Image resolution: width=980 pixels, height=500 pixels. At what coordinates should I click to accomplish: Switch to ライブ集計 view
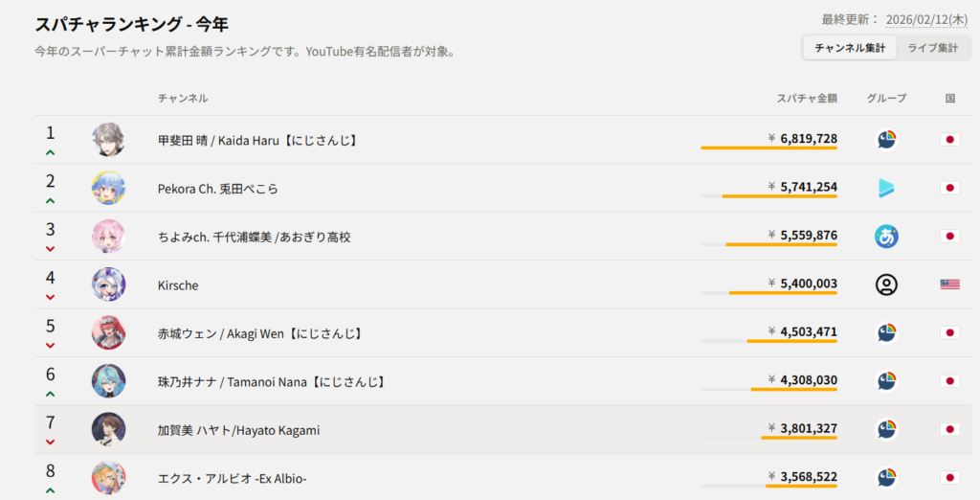click(933, 48)
